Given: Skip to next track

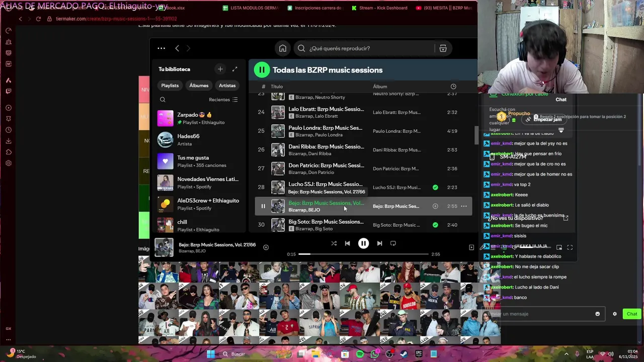Looking at the screenshot, I should (x=379, y=243).
